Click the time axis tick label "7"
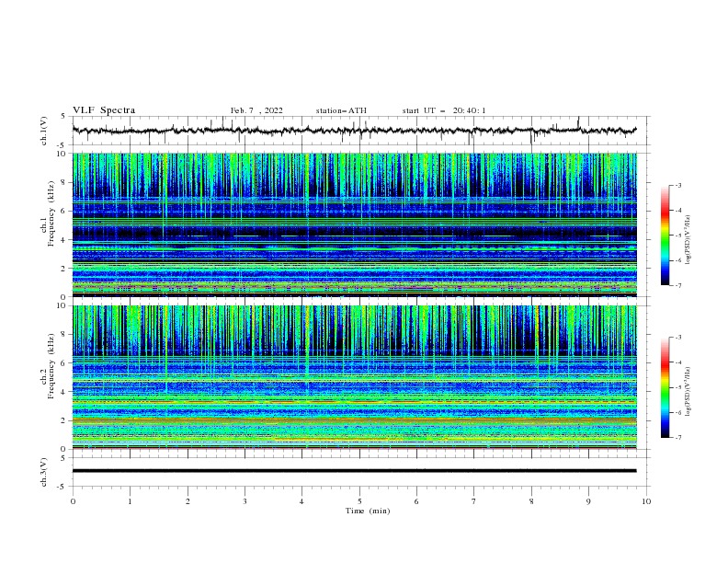This screenshot has height=563, width=728. pyautogui.click(x=474, y=501)
